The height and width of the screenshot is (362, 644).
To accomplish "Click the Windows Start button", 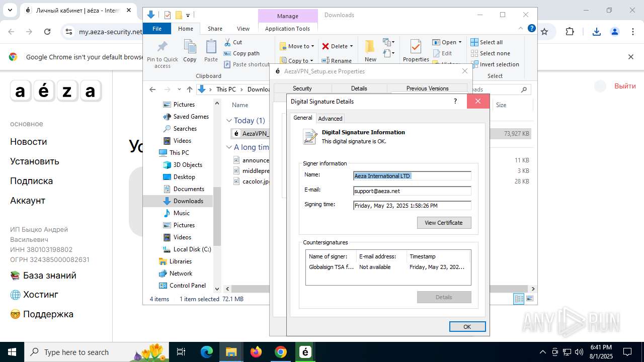I will pos(12,352).
